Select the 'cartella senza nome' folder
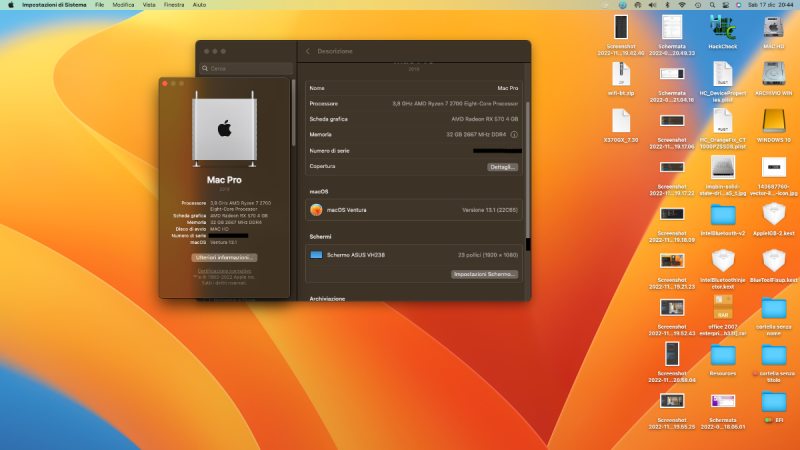Viewport: 800px width, 450px height. click(x=773, y=309)
